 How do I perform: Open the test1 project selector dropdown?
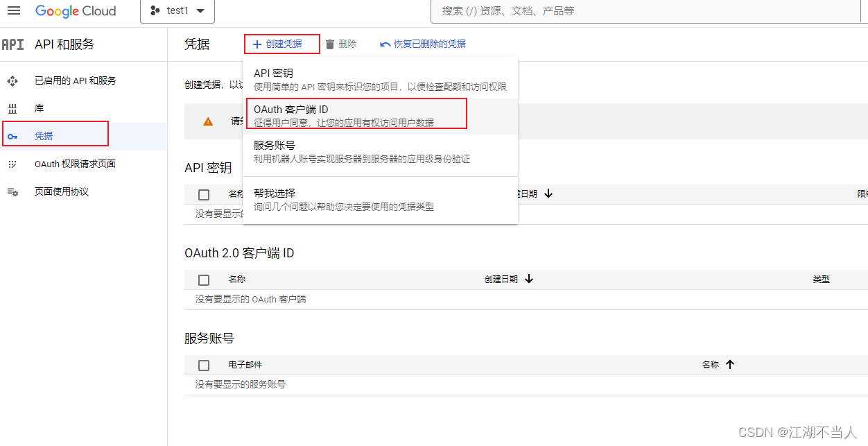click(177, 11)
